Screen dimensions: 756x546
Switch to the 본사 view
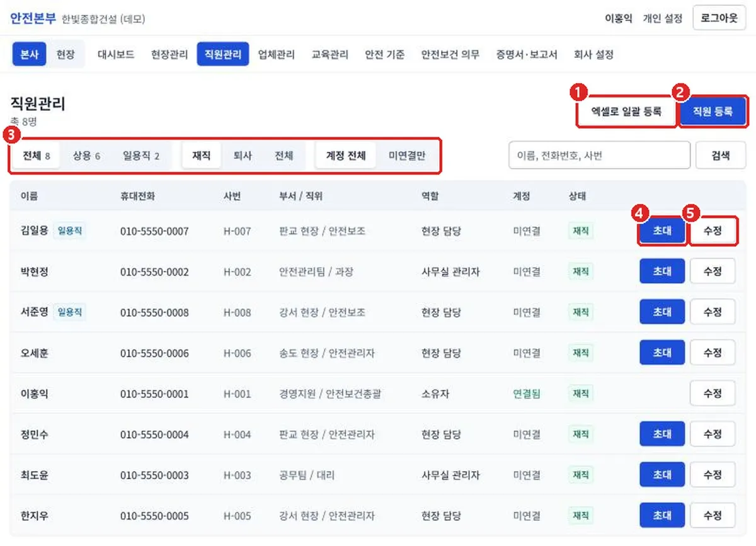click(30, 54)
